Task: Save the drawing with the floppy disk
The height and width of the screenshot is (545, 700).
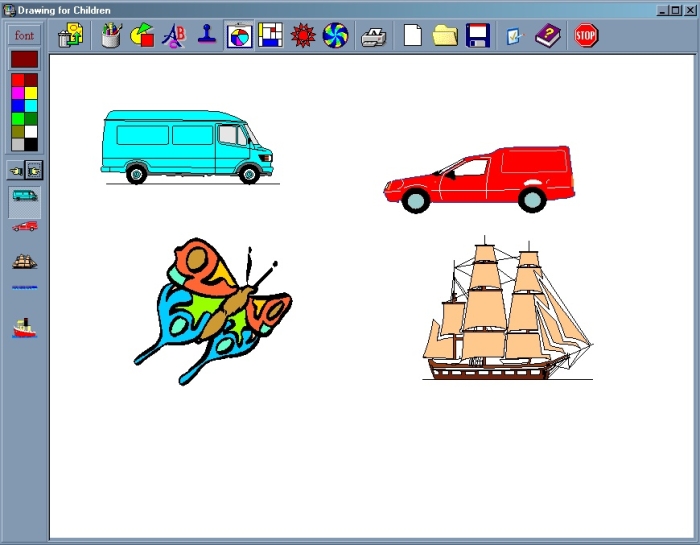Action: (477, 37)
